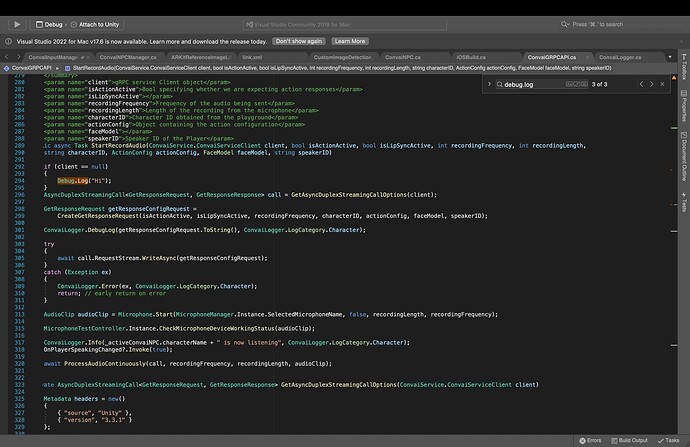Dismiss the update notification bar
Image resolution: width=690 pixels, height=447 pixels.
click(681, 41)
